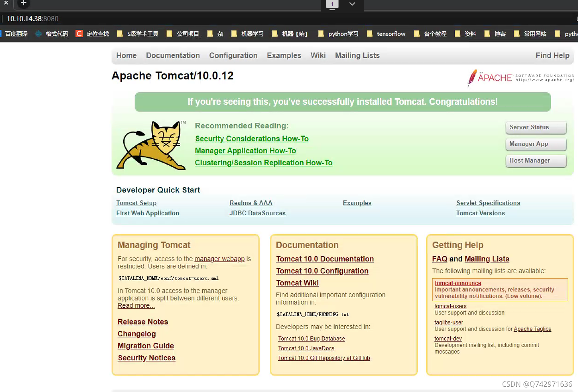The height and width of the screenshot is (392, 578).
Task: Open the First Web Application link
Action: coord(147,213)
